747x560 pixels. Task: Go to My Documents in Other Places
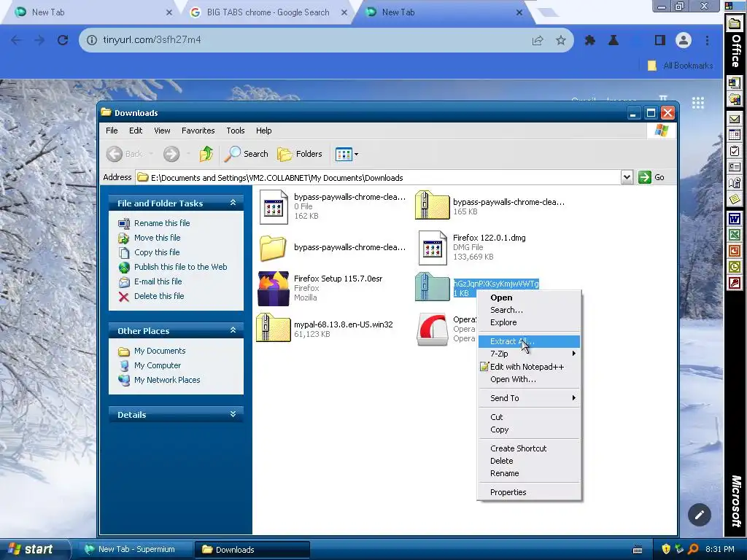tap(160, 351)
